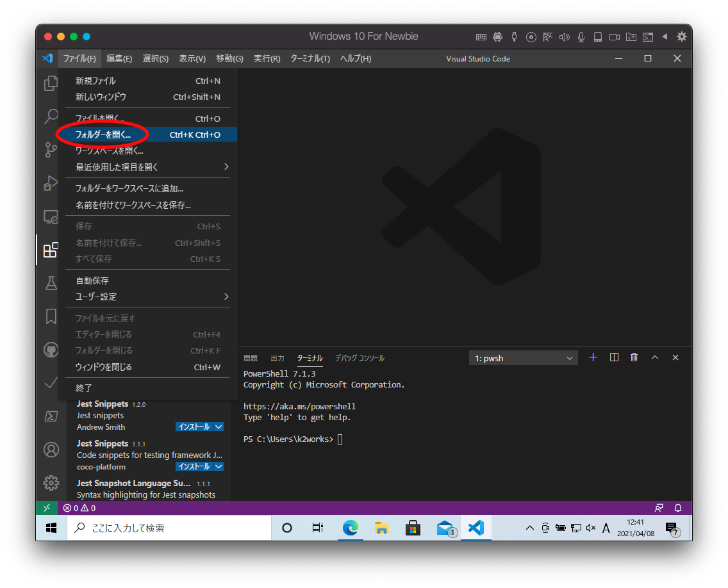Create a new terminal with plus icon
Image resolution: width=728 pixels, height=588 pixels.
(x=593, y=357)
